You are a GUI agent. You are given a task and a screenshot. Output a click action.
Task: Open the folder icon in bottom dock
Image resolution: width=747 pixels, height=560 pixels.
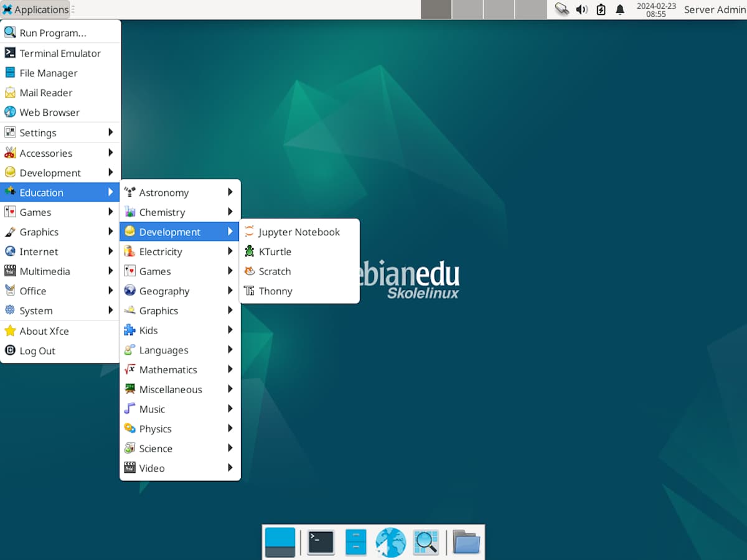click(466, 542)
